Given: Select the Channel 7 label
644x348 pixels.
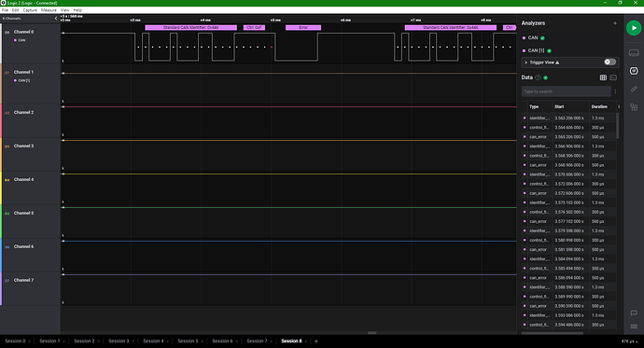Looking at the screenshot, I should point(24,280).
